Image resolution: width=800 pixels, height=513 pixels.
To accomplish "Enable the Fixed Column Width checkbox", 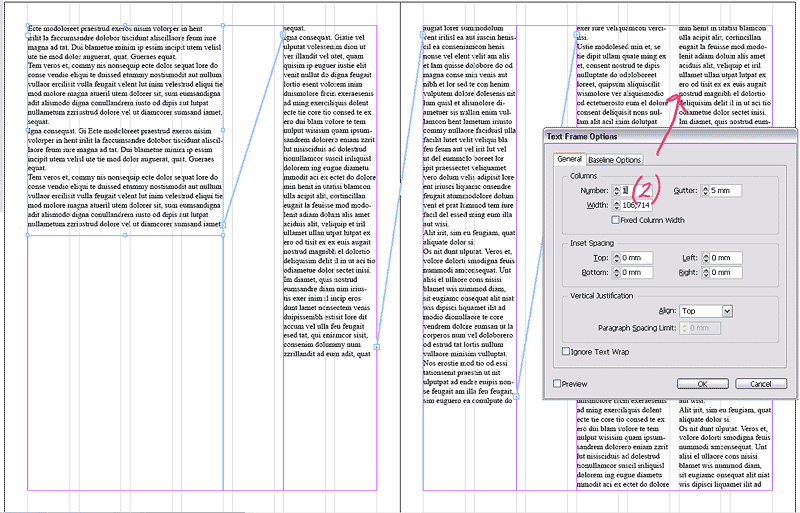I will pyautogui.click(x=615, y=220).
